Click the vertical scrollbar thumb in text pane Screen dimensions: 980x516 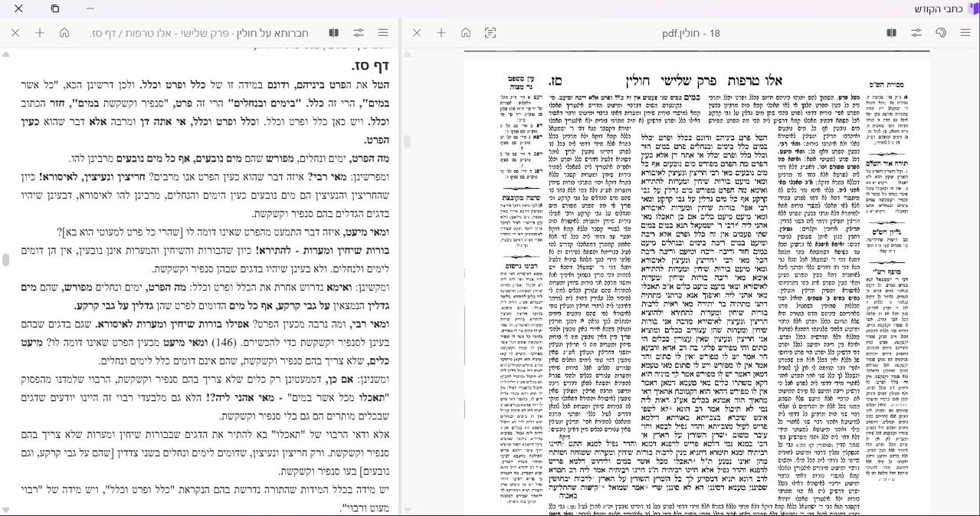(x=6, y=260)
